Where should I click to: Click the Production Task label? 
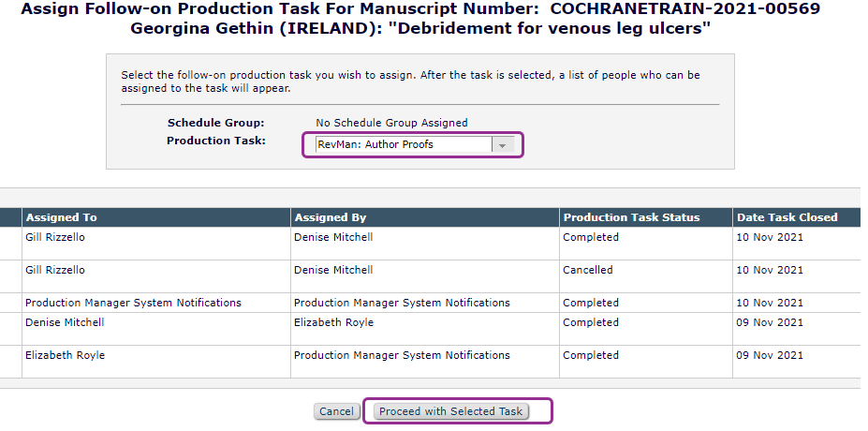(215, 141)
